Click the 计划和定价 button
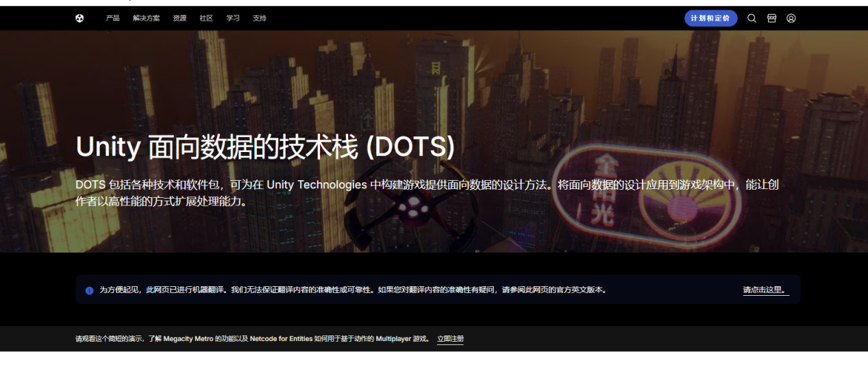Viewport: 868px width, 367px height. coord(710,18)
